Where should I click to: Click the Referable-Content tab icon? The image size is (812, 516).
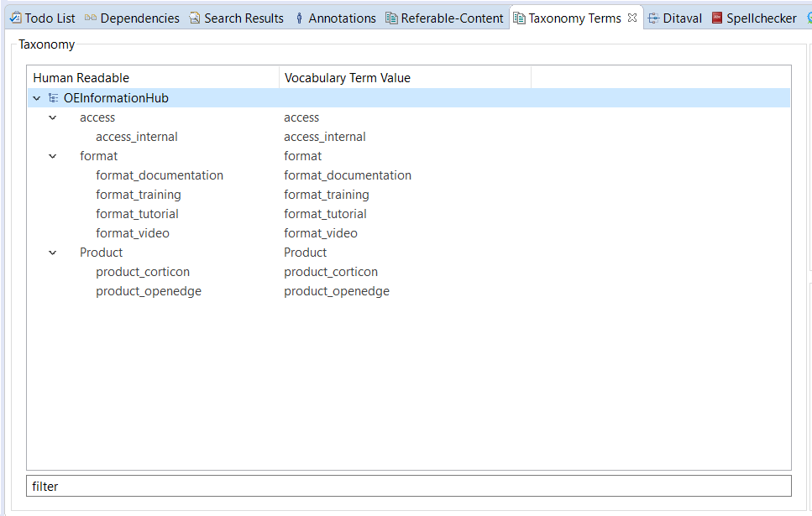391,18
